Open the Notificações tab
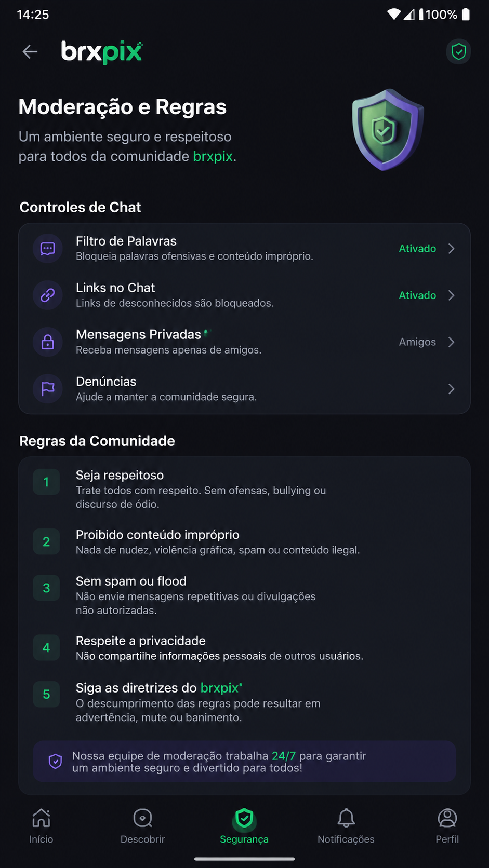 pyautogui.click(x=346, y=826)
